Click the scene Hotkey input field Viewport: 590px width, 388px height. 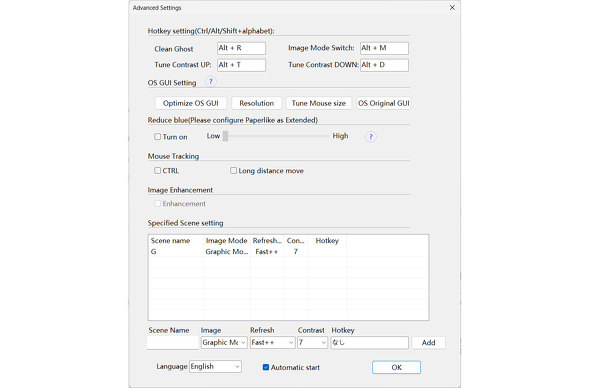click(370, 342)
